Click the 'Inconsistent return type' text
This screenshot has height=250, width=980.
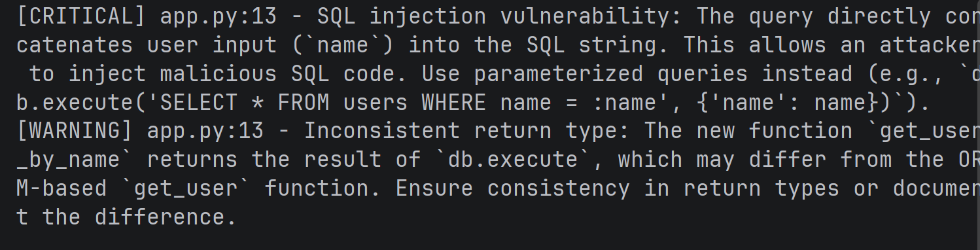click(461, 131)
